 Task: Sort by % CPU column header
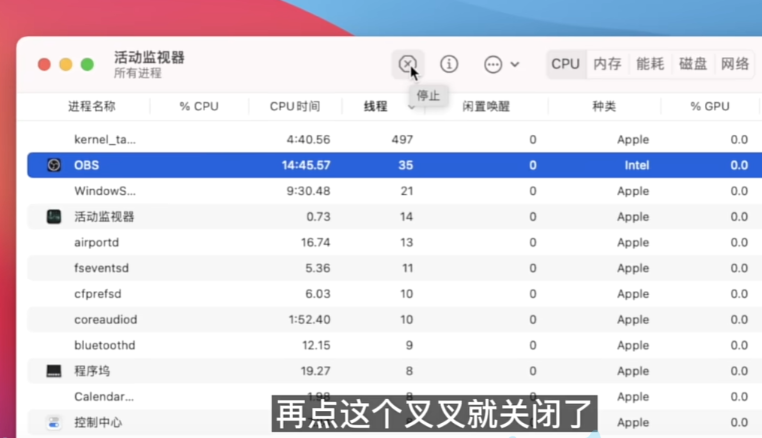click(x=199, y=106)
